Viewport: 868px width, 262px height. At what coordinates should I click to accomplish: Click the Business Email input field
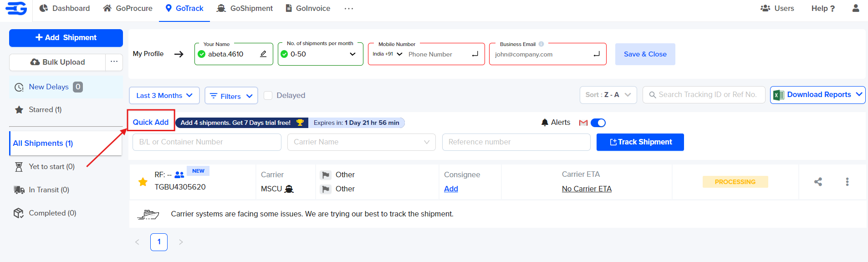click(542, 54)
